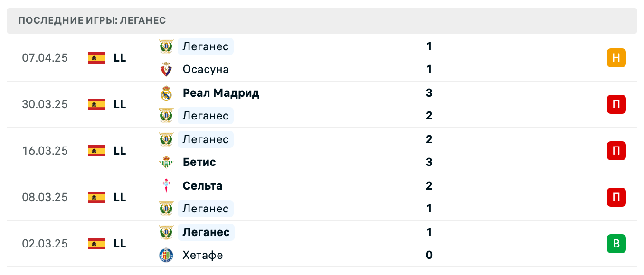The image size is (644, 275).
Task: Click red П badge for Betis match
Action: coord(616,151)
